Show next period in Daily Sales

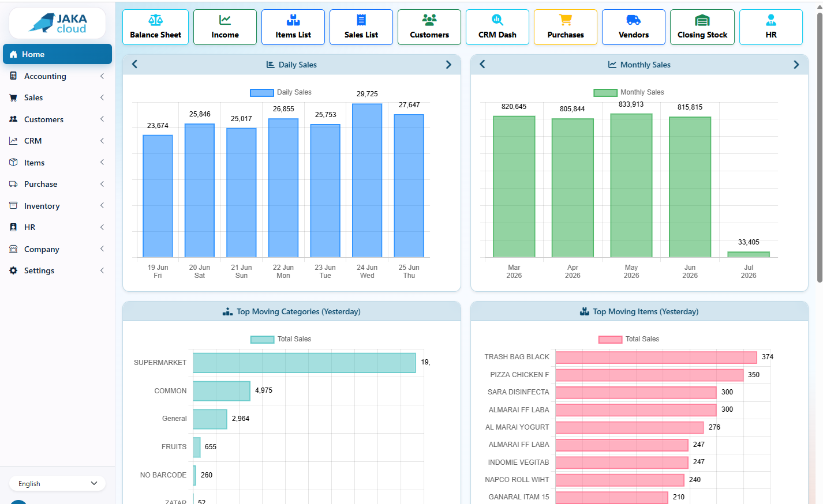point(448,65)
